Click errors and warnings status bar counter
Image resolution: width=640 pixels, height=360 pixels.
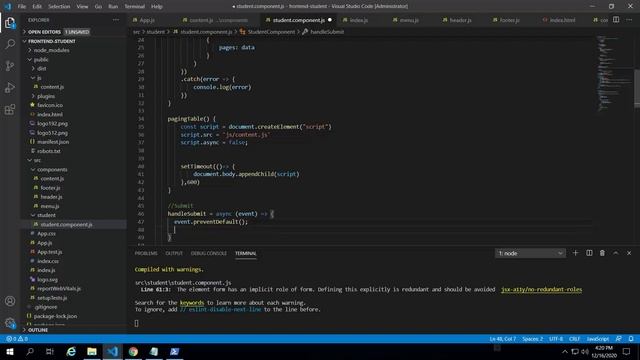(x=17, y=339)
